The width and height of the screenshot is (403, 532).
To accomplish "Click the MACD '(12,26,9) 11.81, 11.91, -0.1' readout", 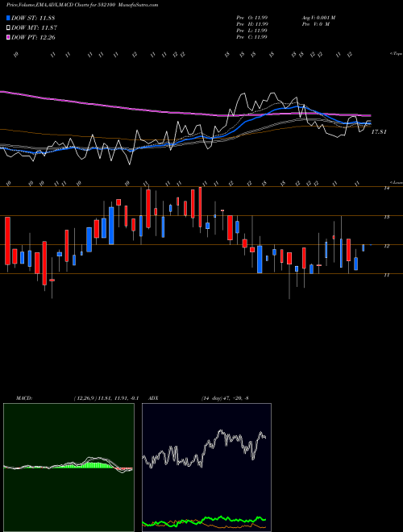I will tap(106, 398).
